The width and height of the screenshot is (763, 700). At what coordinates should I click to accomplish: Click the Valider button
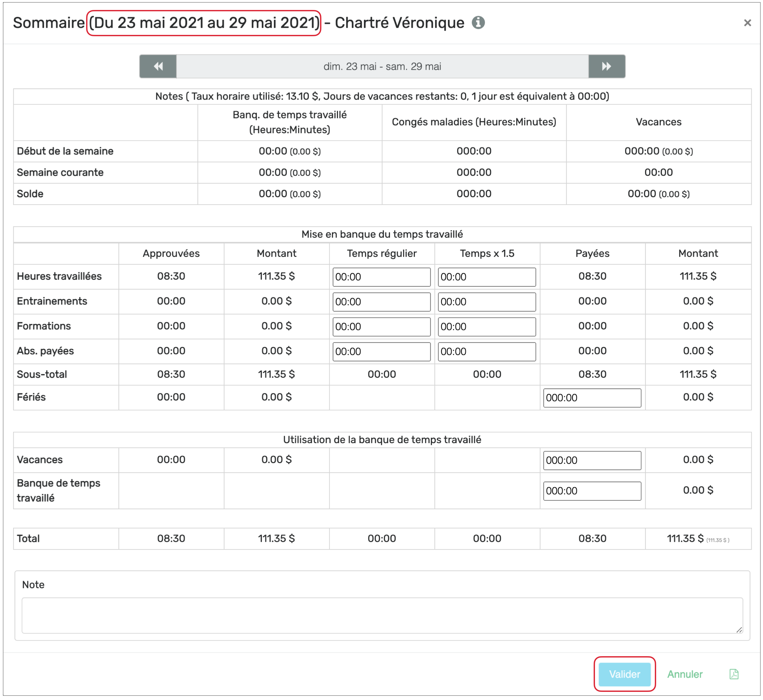click(x=624, y=674)
